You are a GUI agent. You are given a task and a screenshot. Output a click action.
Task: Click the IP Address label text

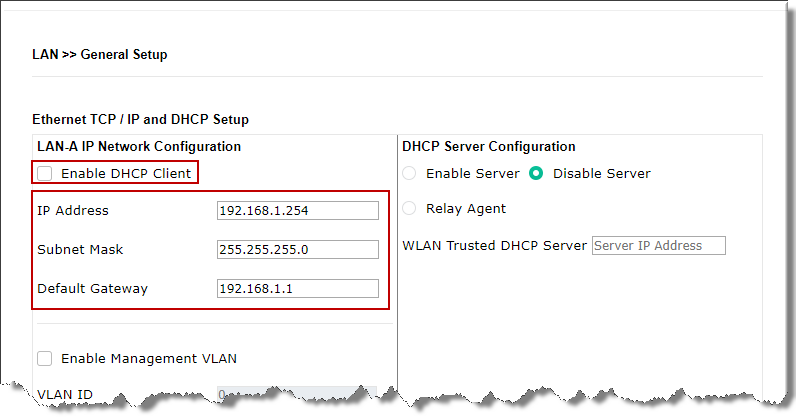click(x=73, y=210)
